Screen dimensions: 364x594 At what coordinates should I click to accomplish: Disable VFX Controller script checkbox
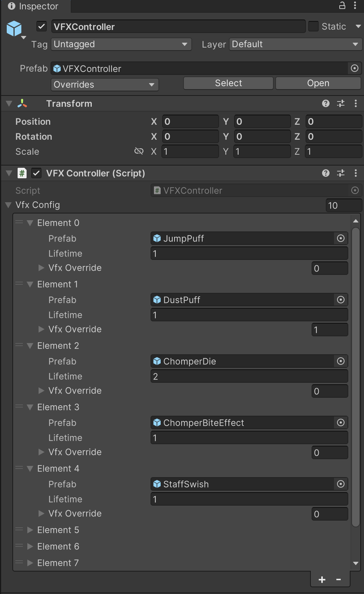[x=36, y=173]
